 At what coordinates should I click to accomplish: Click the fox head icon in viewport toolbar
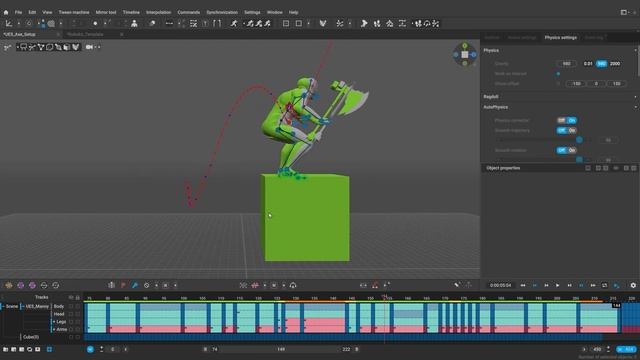(76, 47)
